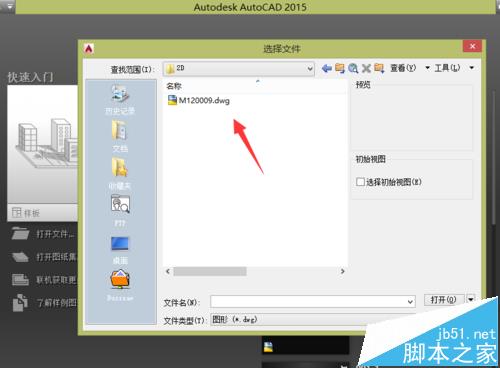Viewport: 500px width, 368px height.
Task: Open the Desktop shortcut in places sidebar
Action: [x=120, y=249]
